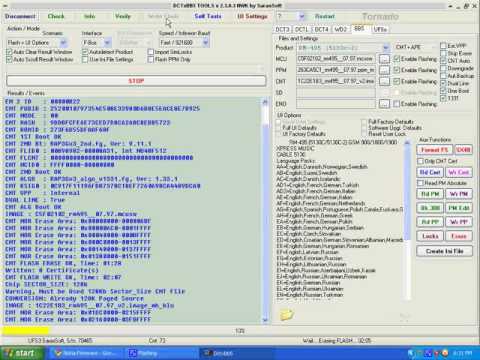
Task: Toggle Autodetect Product checkbox
Action: click(x=85, y=52)
